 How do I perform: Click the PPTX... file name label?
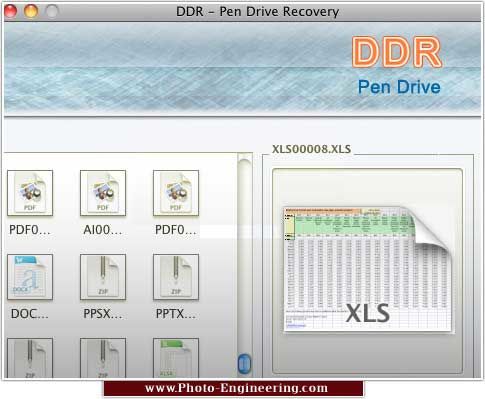pyautogui.click(x=176, y=314)
